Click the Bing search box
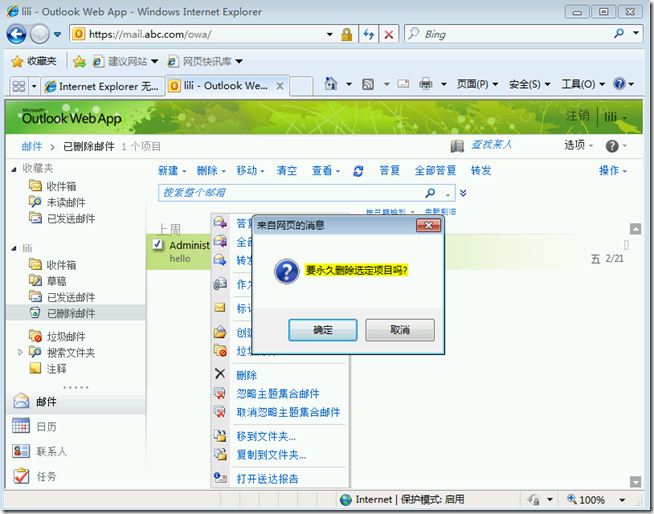Screen dimensions: 654x514 [x=509, y=34]
